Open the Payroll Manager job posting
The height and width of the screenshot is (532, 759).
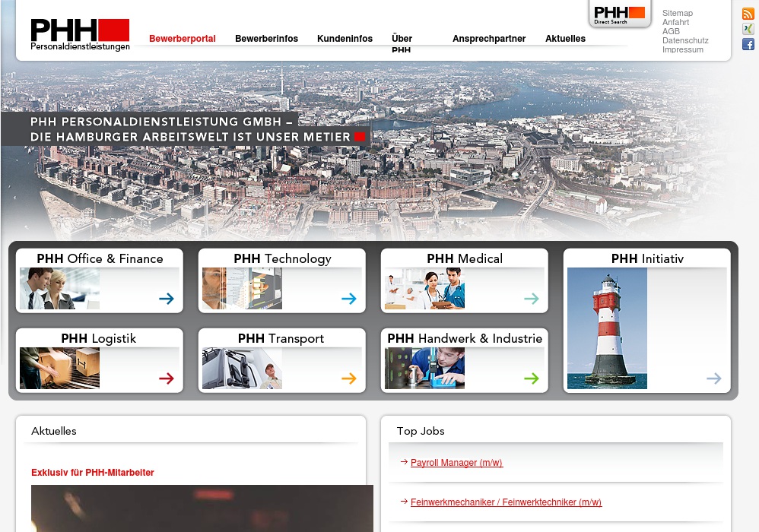pos(456,462)
